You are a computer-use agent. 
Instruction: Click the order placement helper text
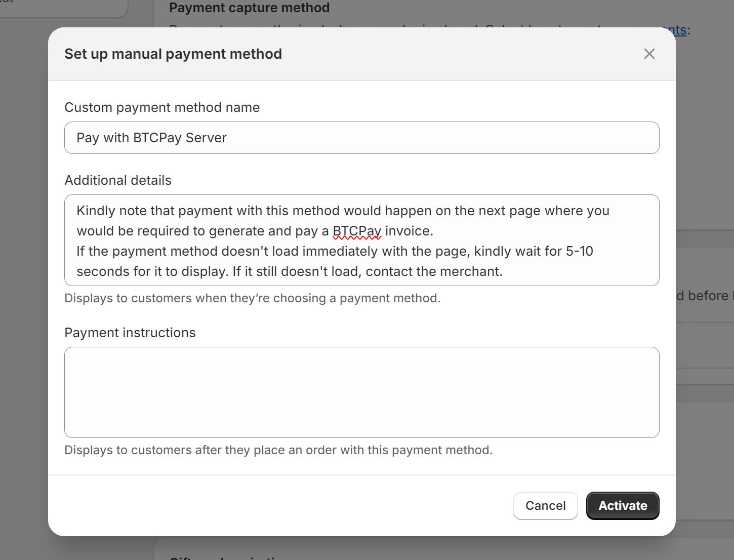pyautogui.click(x=278, y=450)
